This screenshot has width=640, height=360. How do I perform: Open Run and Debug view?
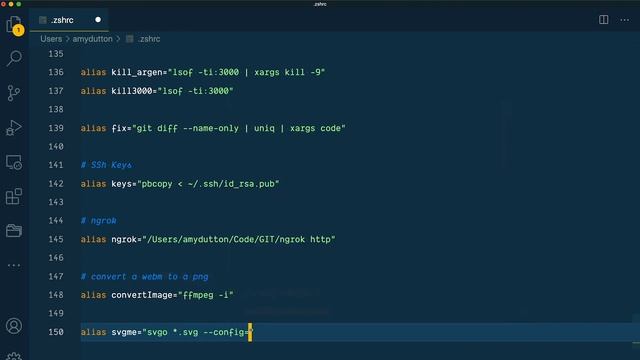coord(14,128)
